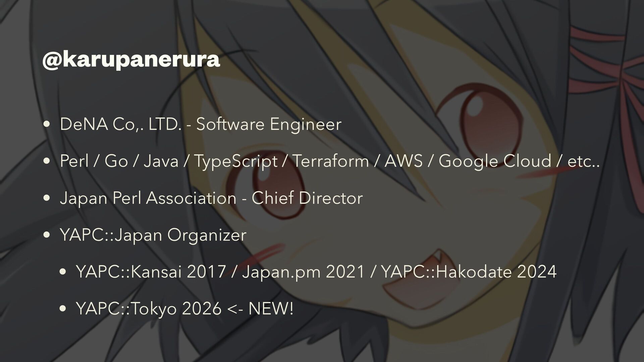Click the word TypeScript in the skills list
Screen dimensions: 644x362
[235, 162]
